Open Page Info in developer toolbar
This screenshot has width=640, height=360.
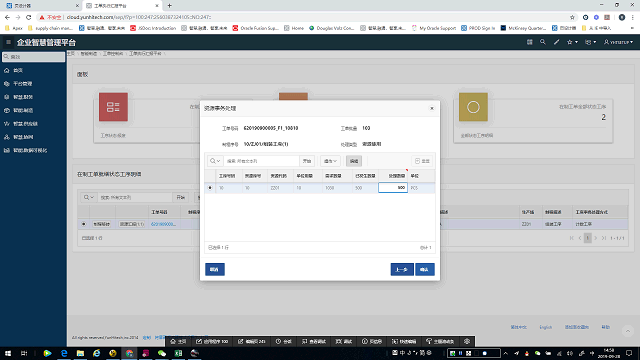(372, 341)
